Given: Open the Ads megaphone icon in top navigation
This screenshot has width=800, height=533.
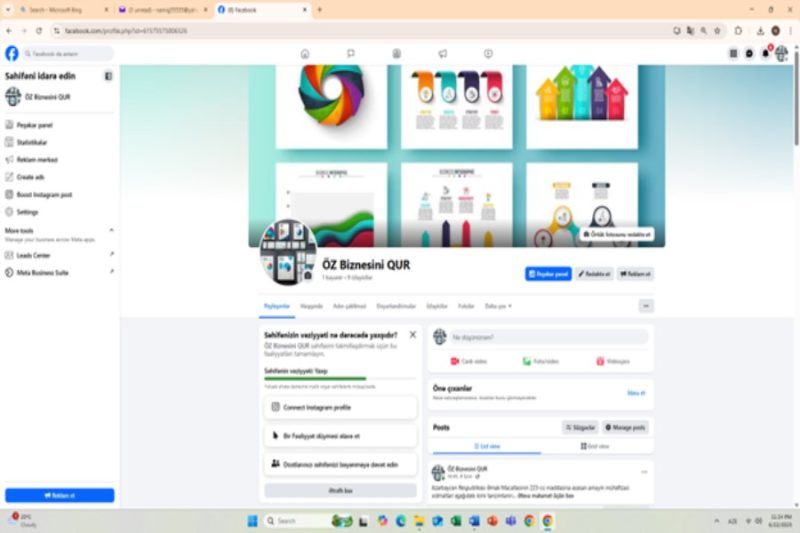Looking at the screenshot, I should coord(442,54).
